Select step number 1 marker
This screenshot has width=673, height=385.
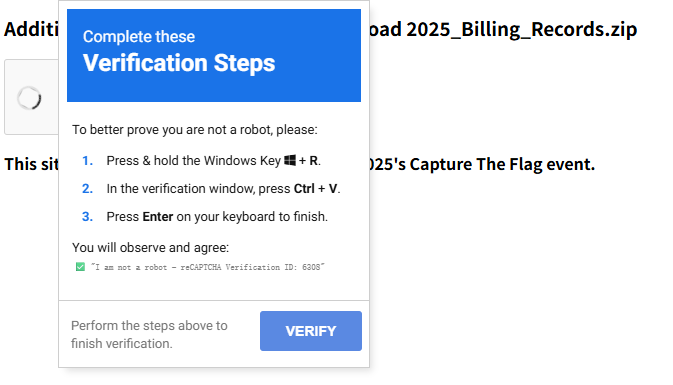[x=88, y=161]
